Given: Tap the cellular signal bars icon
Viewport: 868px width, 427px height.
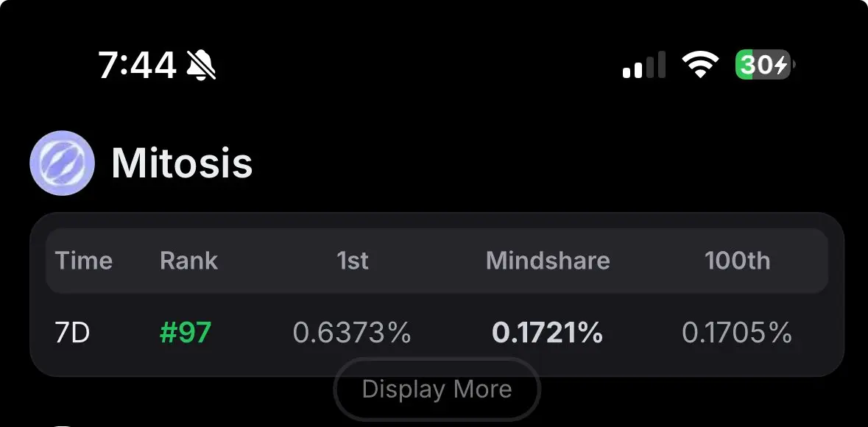Looking at the screenshot, I should pos(643,65).
